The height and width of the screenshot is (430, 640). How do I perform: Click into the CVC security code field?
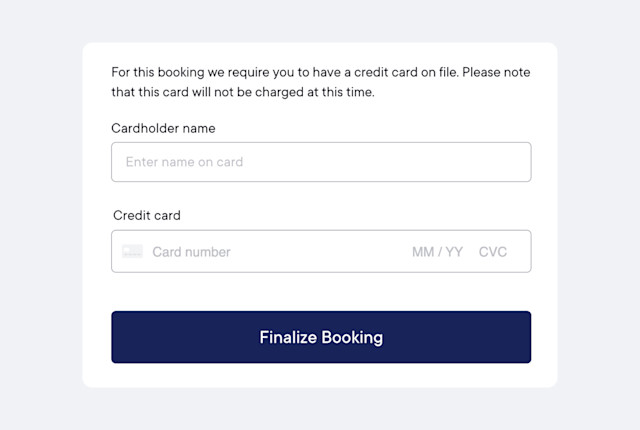coord(493,252)
